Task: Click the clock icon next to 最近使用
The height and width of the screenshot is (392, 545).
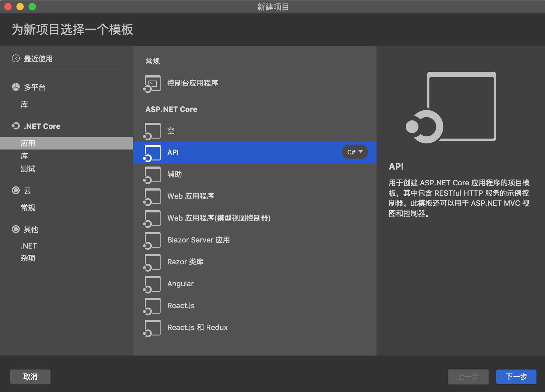Action: pos(16,58)
